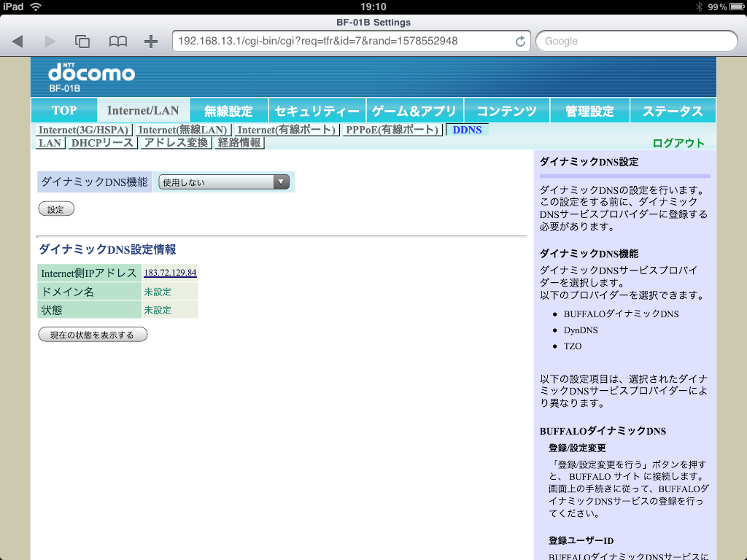
Task: Open the セキュリティー tab
Action: pyautogui.click(x=317, y=111)
